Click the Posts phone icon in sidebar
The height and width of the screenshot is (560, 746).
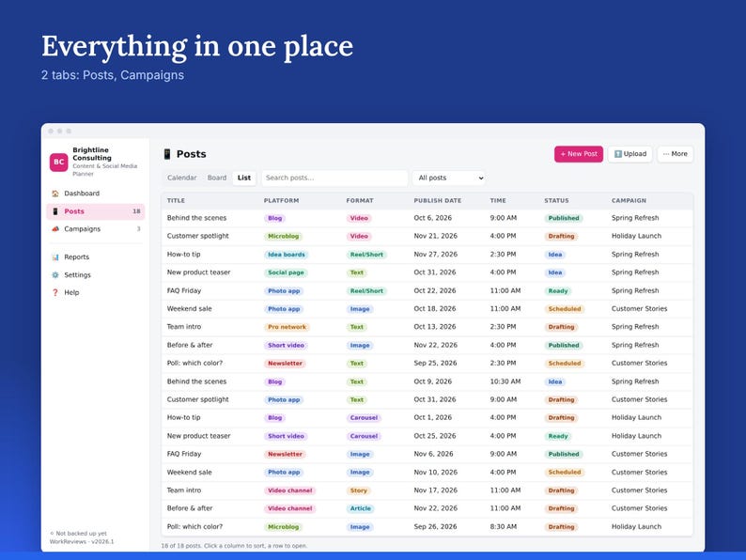55,211
